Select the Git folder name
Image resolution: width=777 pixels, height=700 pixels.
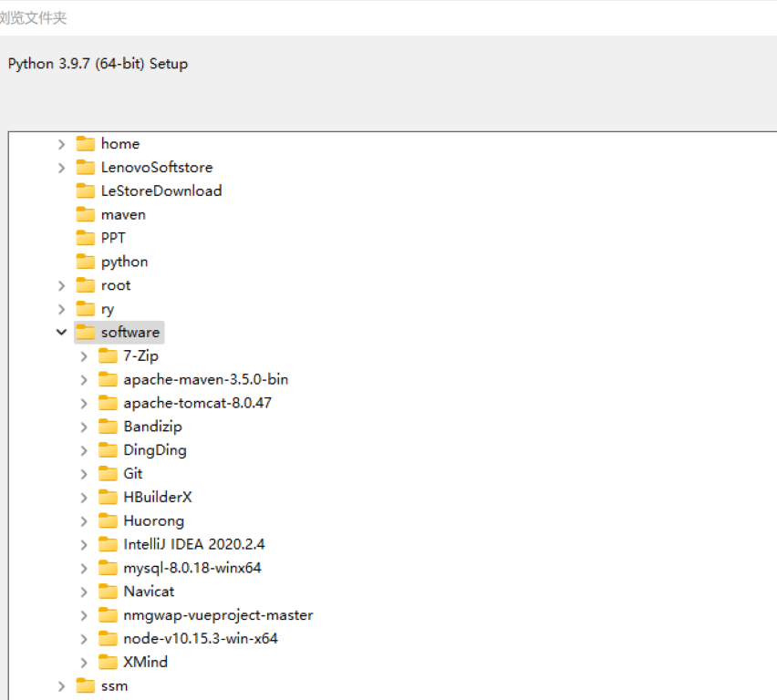(x=133, y=474)
